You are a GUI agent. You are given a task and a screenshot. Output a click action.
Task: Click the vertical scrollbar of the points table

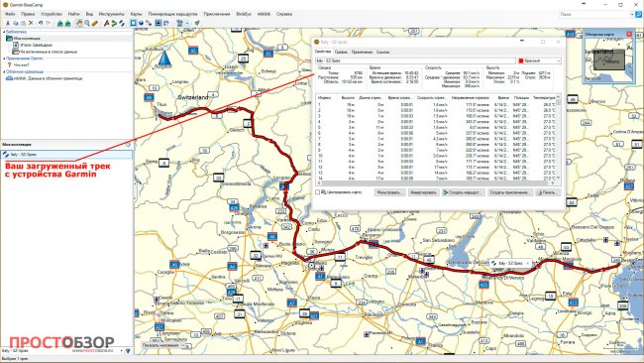[x=558, y=137]
